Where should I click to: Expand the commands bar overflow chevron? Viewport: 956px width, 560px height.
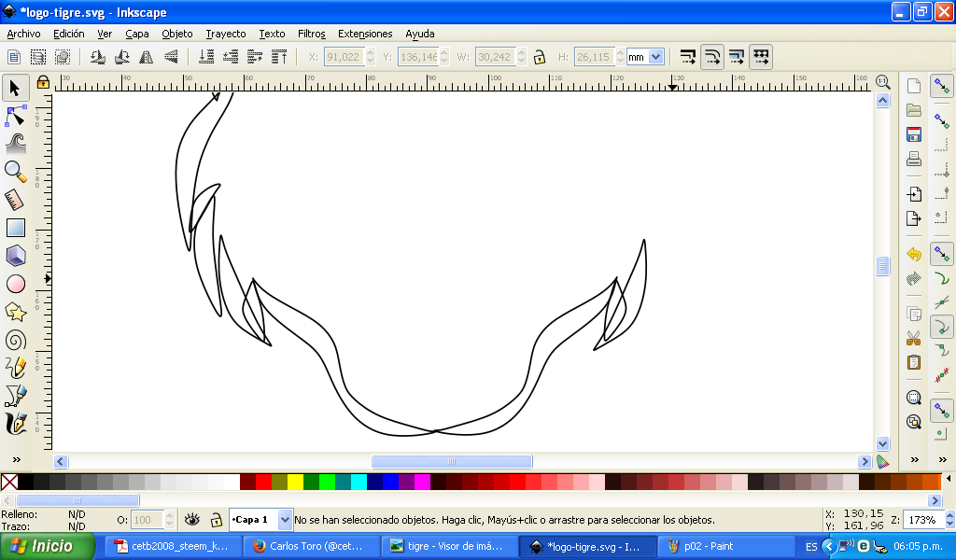tap(915, 459)
